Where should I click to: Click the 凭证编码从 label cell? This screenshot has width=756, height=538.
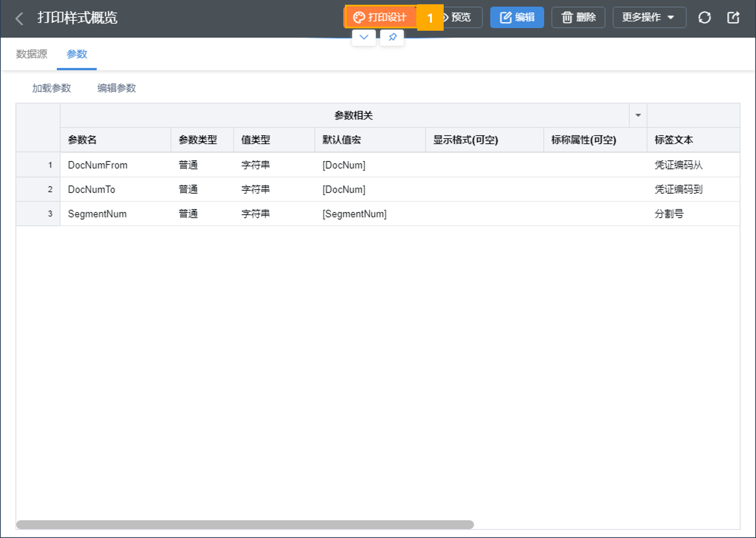(x=694, y=165)
